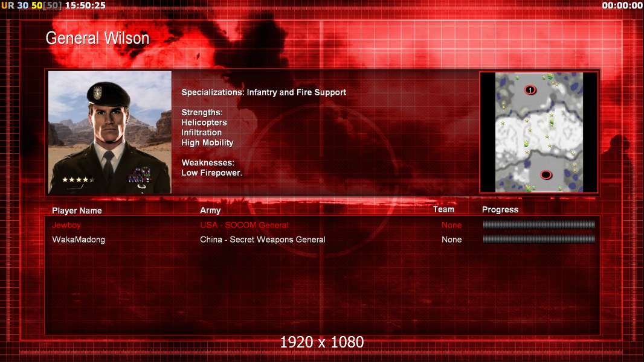This screenshot has width=644, height=362.
Task: Click Jewboy's loading progress bar
Action: 539,224
